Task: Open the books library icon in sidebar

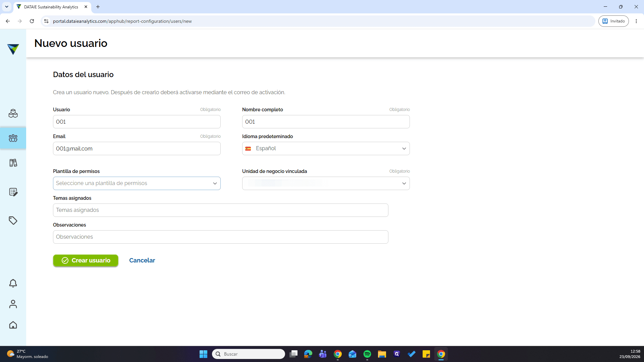Action: click(x=13, y=163)
